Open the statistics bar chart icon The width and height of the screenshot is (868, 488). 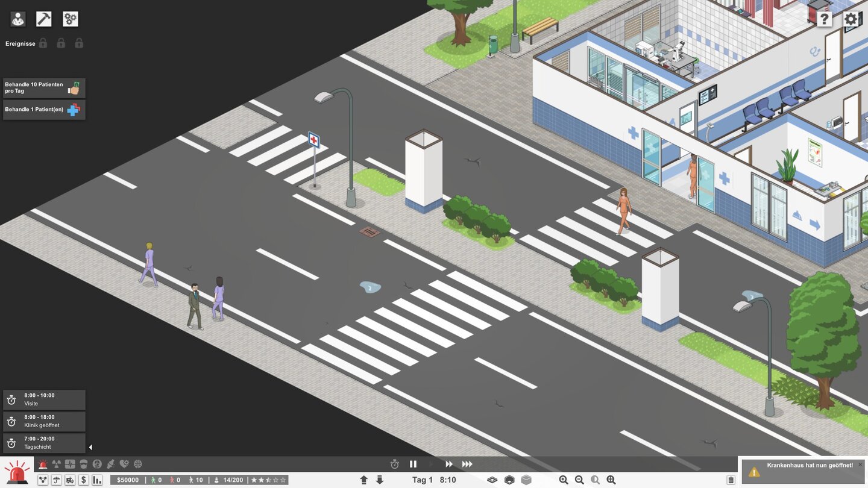96,480
